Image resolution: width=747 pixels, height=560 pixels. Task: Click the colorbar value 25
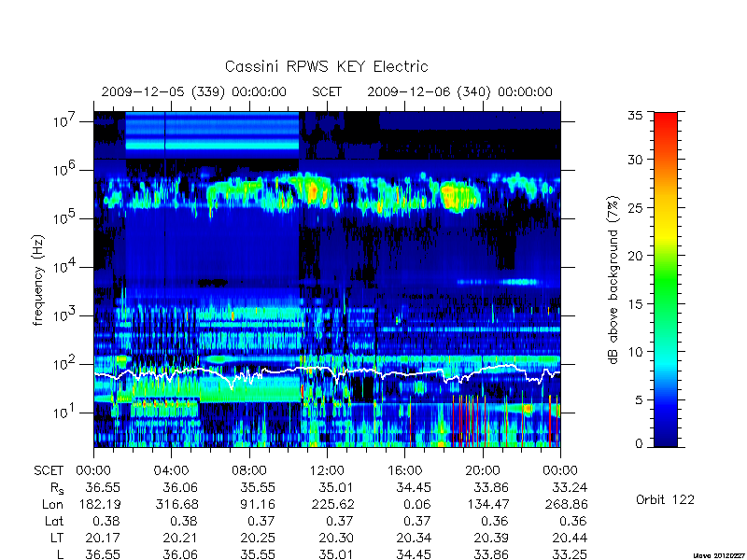(635, 207)
